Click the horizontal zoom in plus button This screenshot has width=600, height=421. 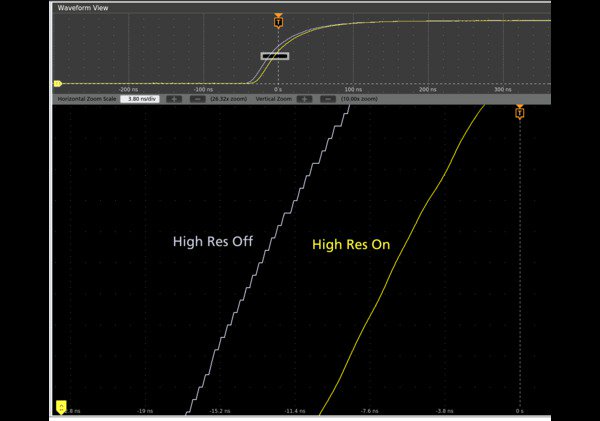[x=174, y=99]
